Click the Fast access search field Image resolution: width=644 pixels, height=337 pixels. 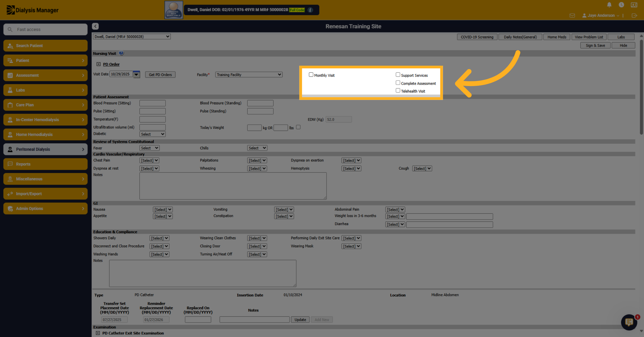click(45, 29)
